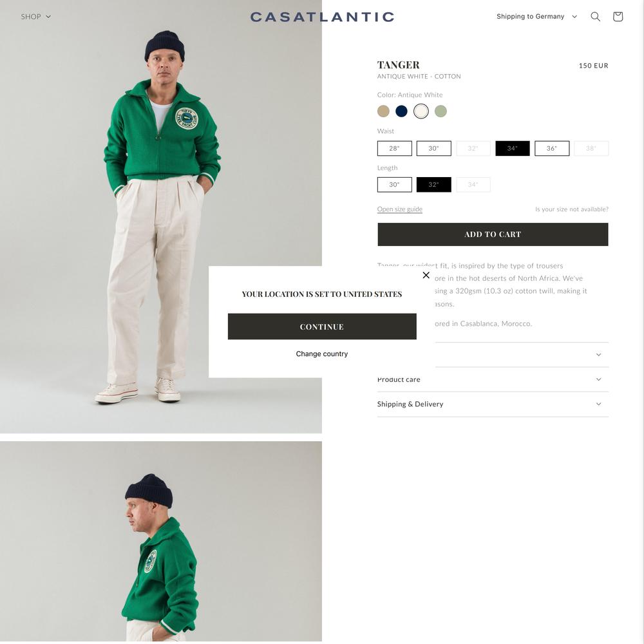Click CONTINUE in the location popup
The height and width of the screenshot is (644, 644).
point(322,327)
